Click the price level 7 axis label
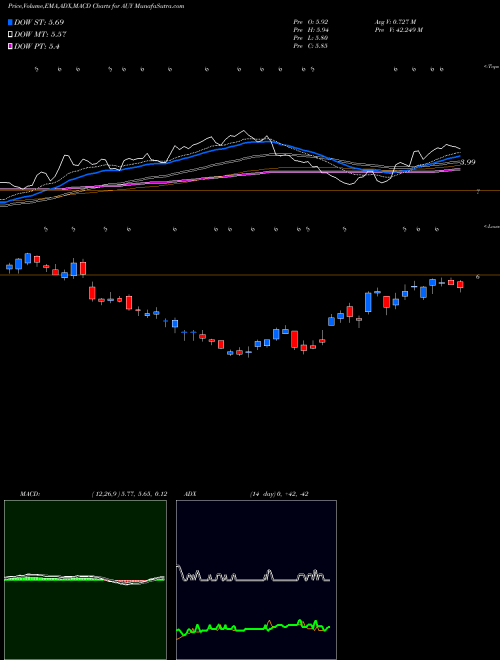Image resolution: width=500 pixels, height=660 pixels. coord(478,192)
